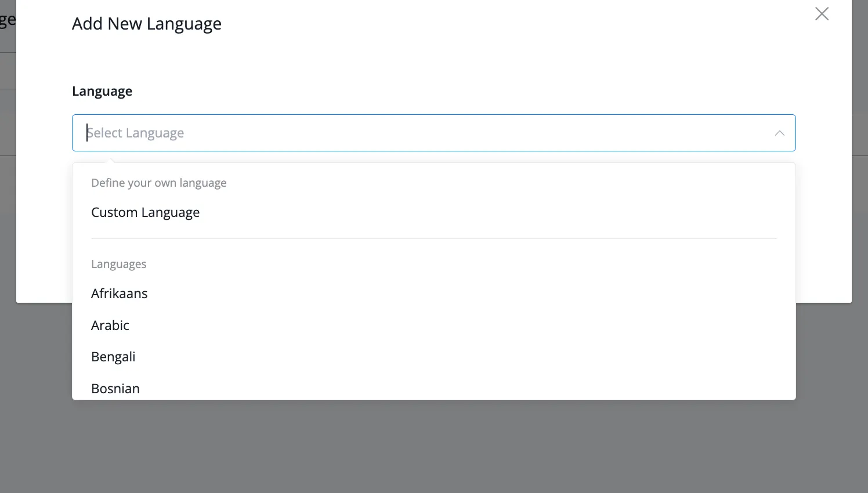Click into the Select Language field
This screenshot has height=493, width=868.
433,133
